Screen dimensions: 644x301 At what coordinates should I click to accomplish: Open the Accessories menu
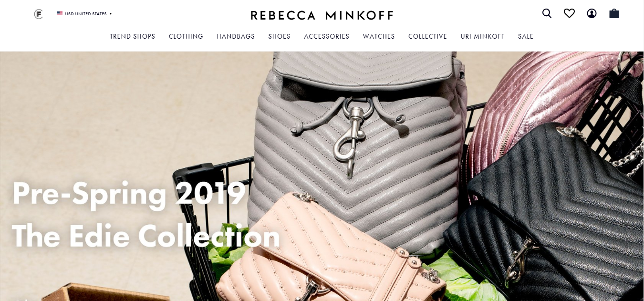click(327, 36)
